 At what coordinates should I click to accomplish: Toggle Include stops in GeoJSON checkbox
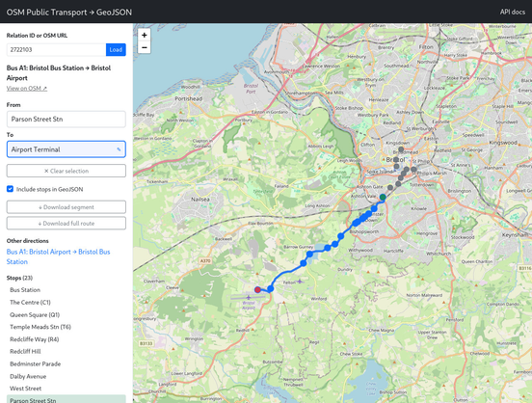[x=11, y=189]
